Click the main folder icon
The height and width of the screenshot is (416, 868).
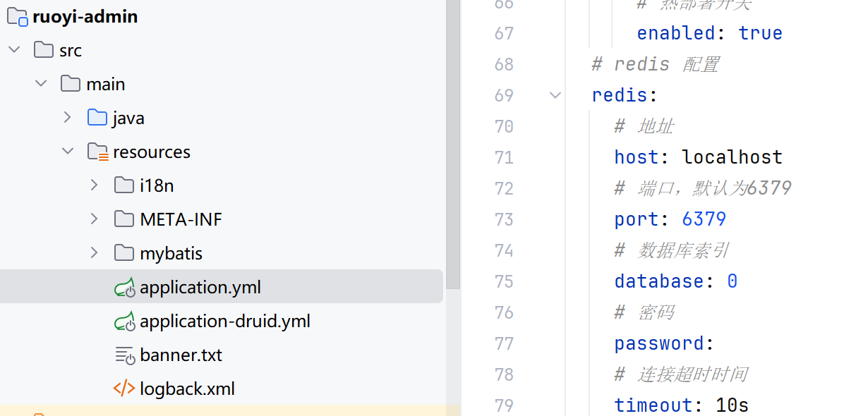pos(71,83)
